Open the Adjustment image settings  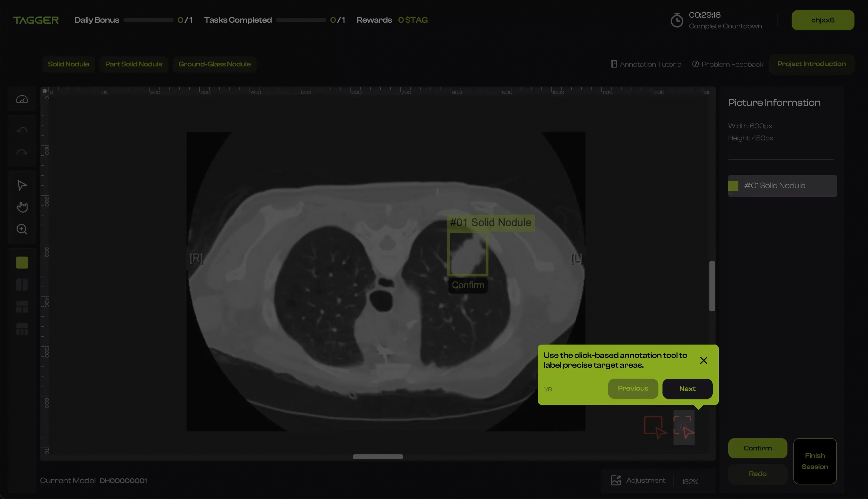point(638,481)
